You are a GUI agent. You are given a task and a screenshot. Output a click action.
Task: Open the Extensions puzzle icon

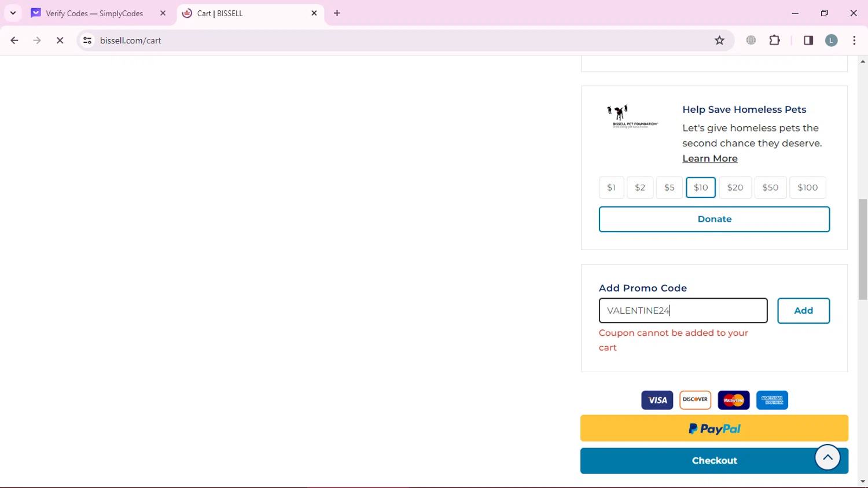(775, 41)
